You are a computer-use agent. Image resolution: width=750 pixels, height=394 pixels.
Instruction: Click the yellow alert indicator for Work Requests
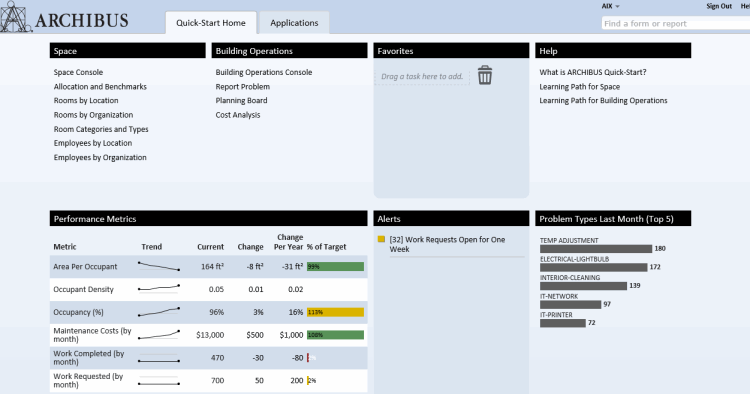pyautogui.click(x=381, y=239)
